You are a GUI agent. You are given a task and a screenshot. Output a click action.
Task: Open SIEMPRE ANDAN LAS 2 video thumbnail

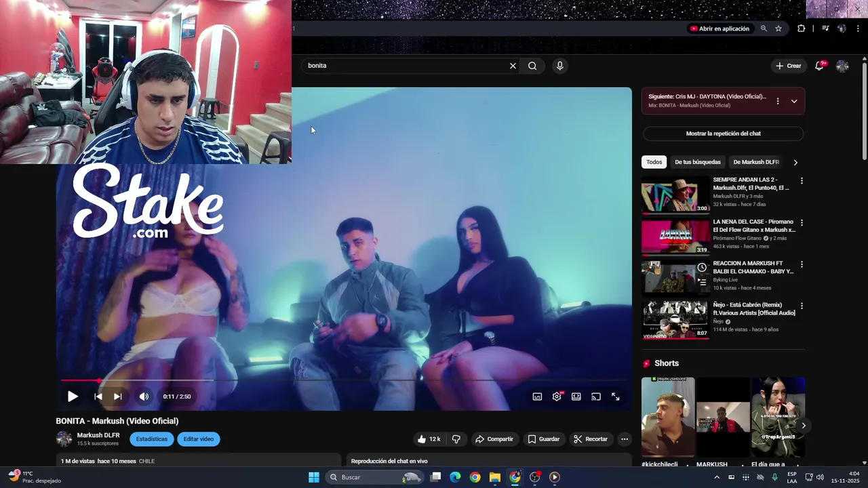pos(675,195)
